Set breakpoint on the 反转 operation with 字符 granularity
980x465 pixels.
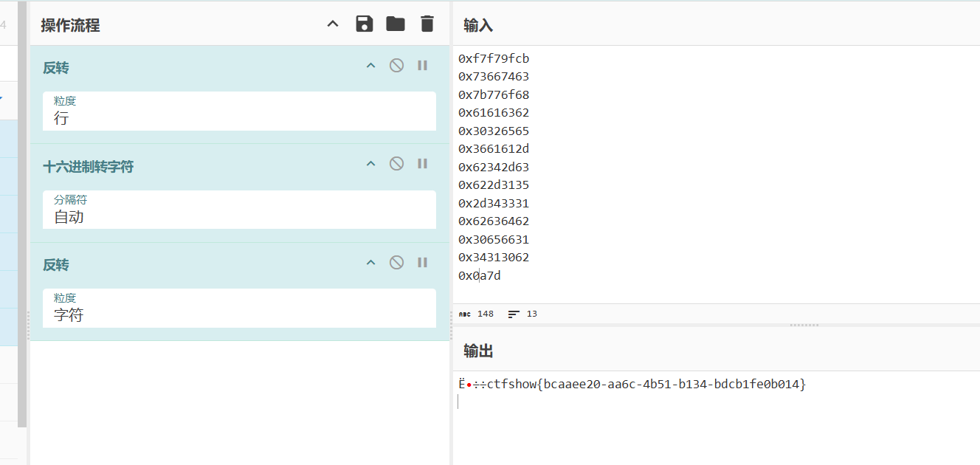click(x=422, y=263)
